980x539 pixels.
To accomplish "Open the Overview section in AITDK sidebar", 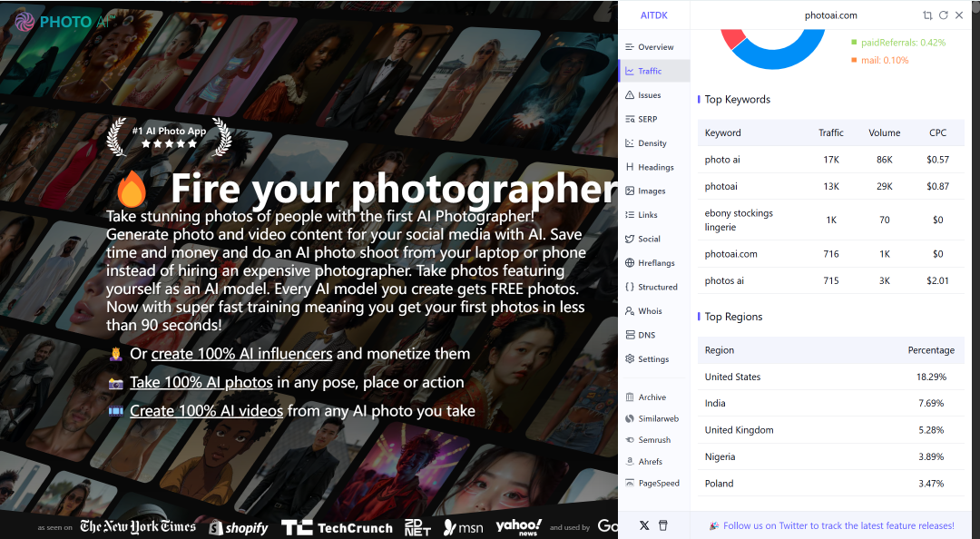I will (x=654, y=47).
